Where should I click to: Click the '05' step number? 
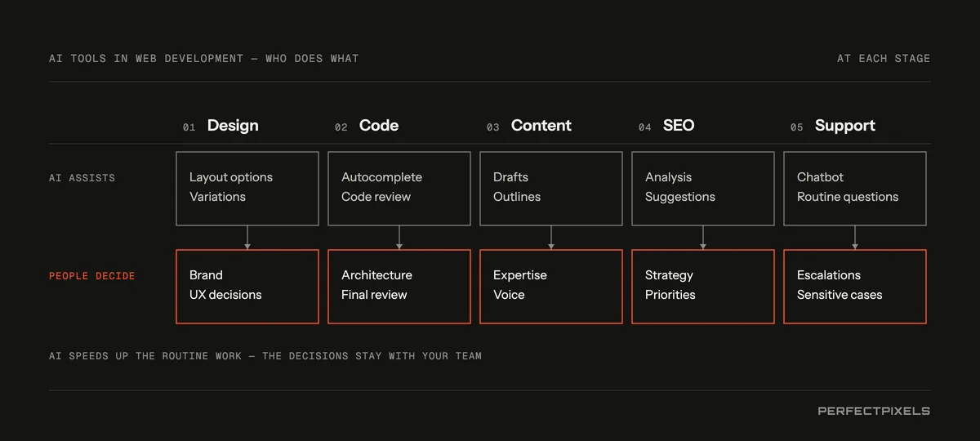pyautogui.click(x=797, y=127)
